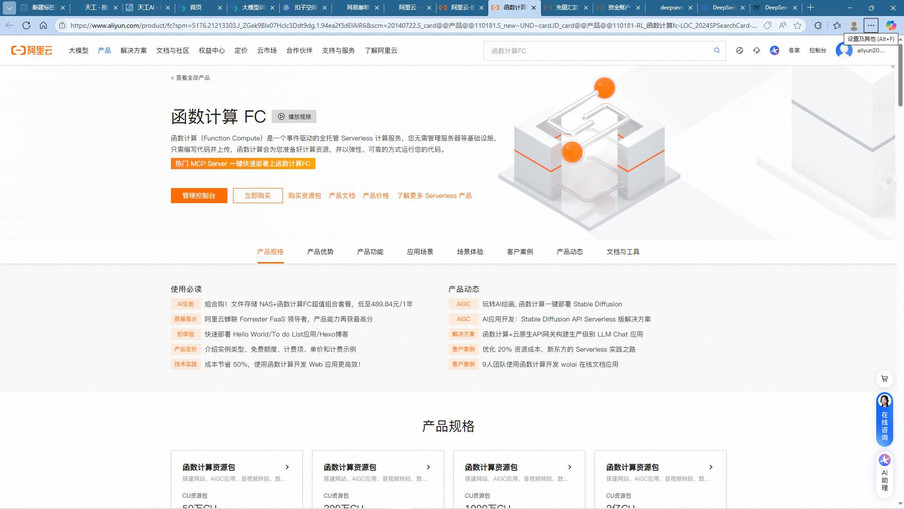Click the browser back arrow

coord(9,25)
